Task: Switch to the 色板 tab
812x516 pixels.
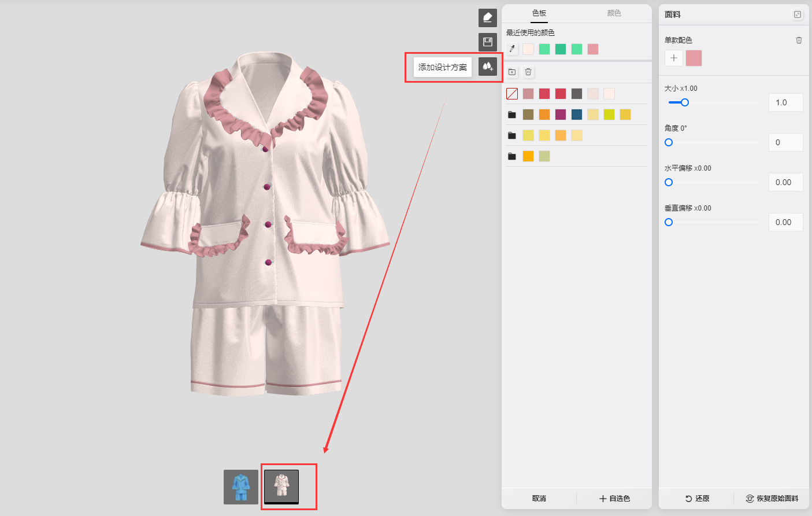Action: coord(539,13)
